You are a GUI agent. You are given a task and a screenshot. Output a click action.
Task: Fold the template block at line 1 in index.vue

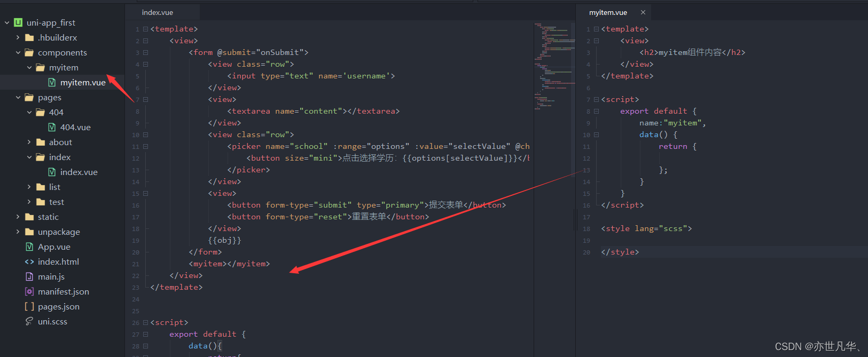coord(145,29)
